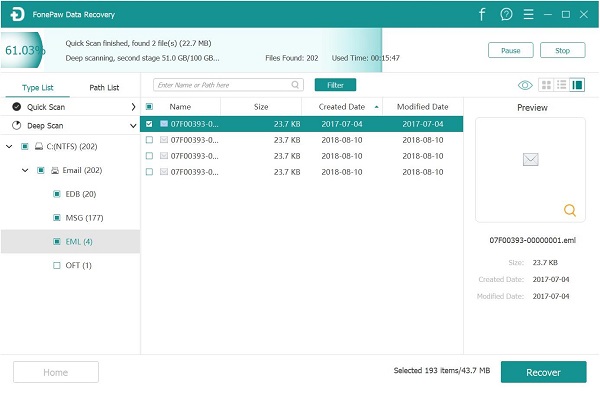Open the hamburger menu icon
Image resolution: width=600 pixels, height=394 pixels.
[528, 15]
